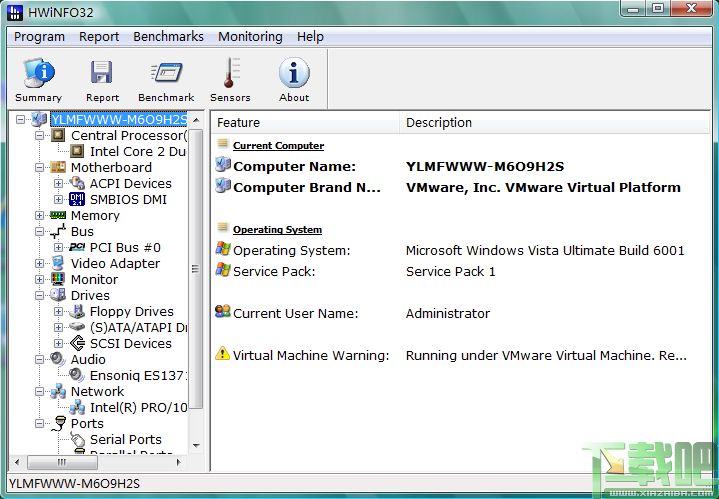Launch the Benchmark toolbar icon

click(x=166, y=72)
